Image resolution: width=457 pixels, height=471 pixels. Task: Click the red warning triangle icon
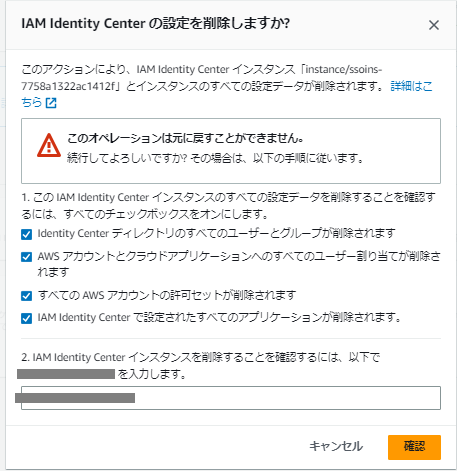[x=49, y=146]
